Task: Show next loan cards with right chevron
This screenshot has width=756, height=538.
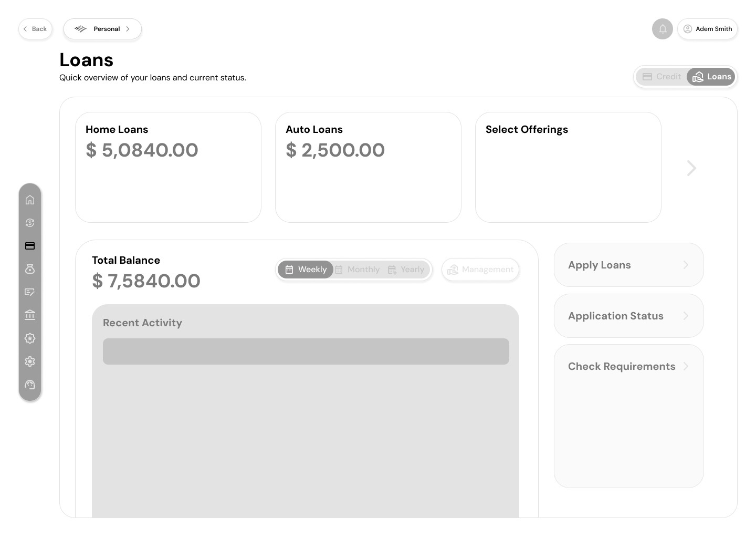Action: coord(691,168)
